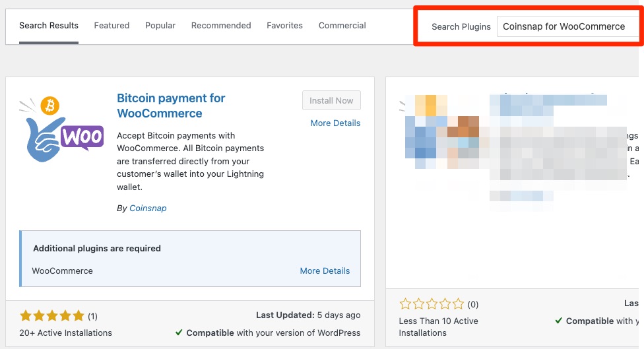644x349 pixels.
Task: Open the Commercial plugins tab
Action: tap(342, 26)
